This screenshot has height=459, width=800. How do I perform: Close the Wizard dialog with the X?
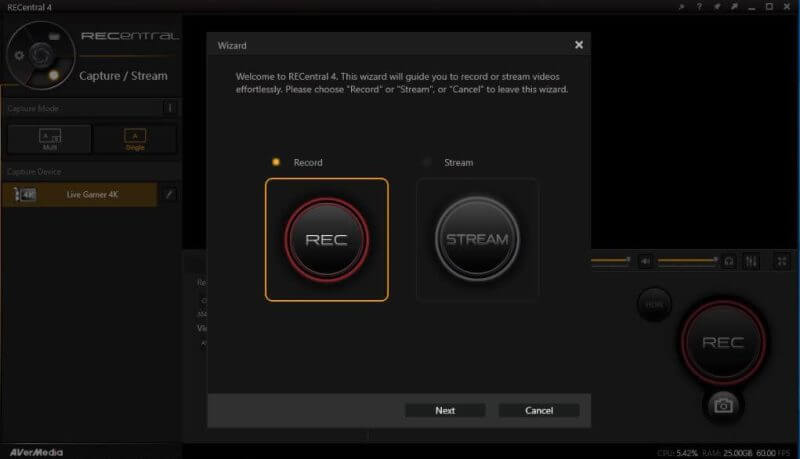(579, 45)
